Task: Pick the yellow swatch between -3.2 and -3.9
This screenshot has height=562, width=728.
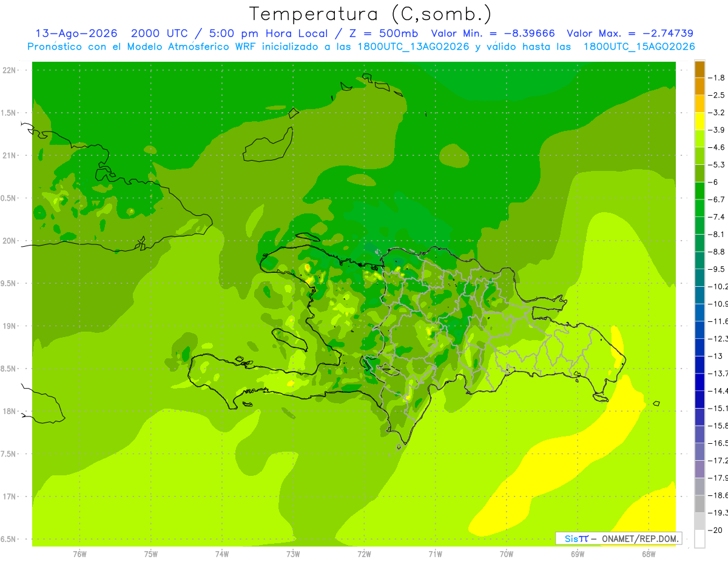Action: coord(699,121)
